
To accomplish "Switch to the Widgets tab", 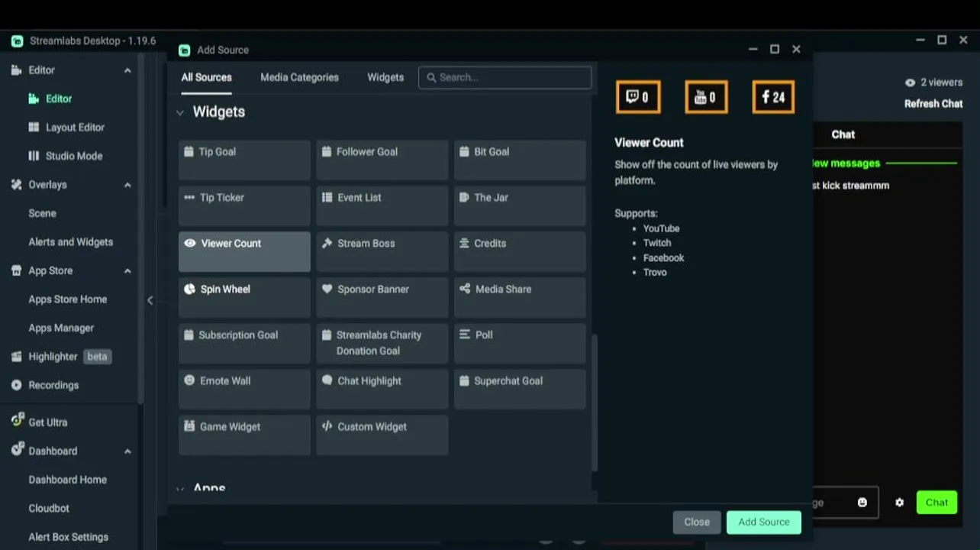I will 385,77.
